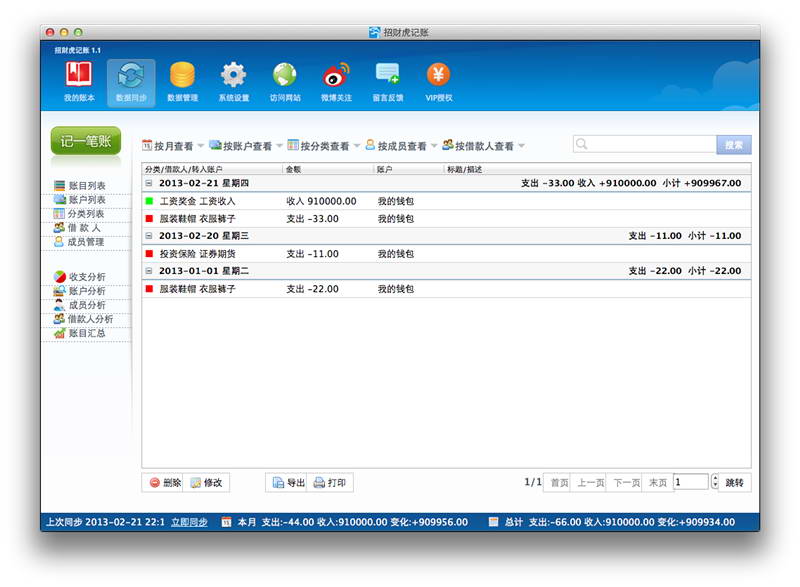Screen dimensions: 800x587
Task: Click the 立即同步 link
Action: [x=189, y=522]
